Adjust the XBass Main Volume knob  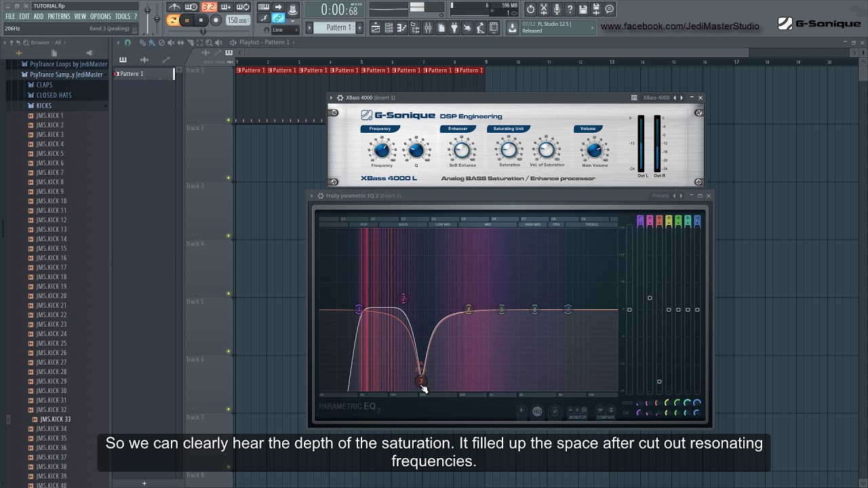(594, 150)
